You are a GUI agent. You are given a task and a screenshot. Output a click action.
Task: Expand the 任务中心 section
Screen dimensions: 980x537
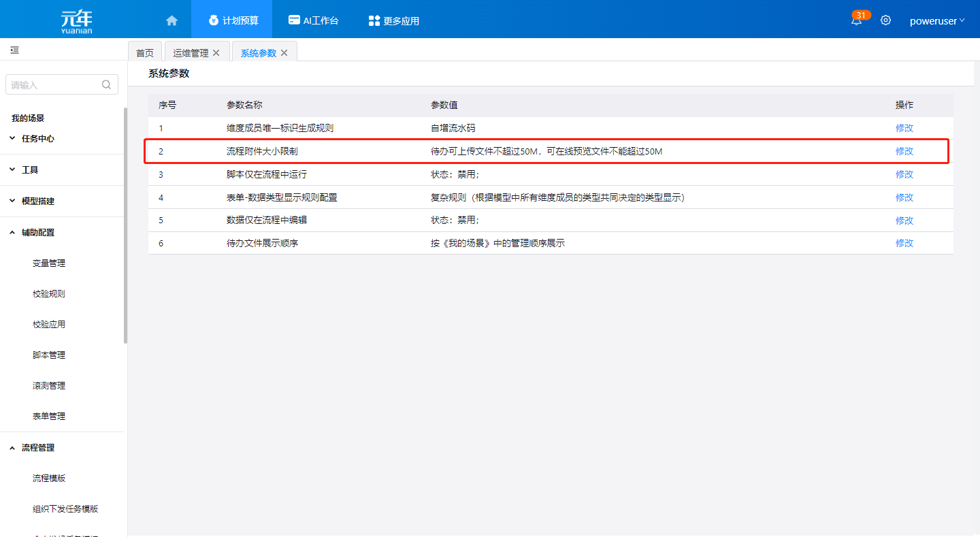(38, 139)
